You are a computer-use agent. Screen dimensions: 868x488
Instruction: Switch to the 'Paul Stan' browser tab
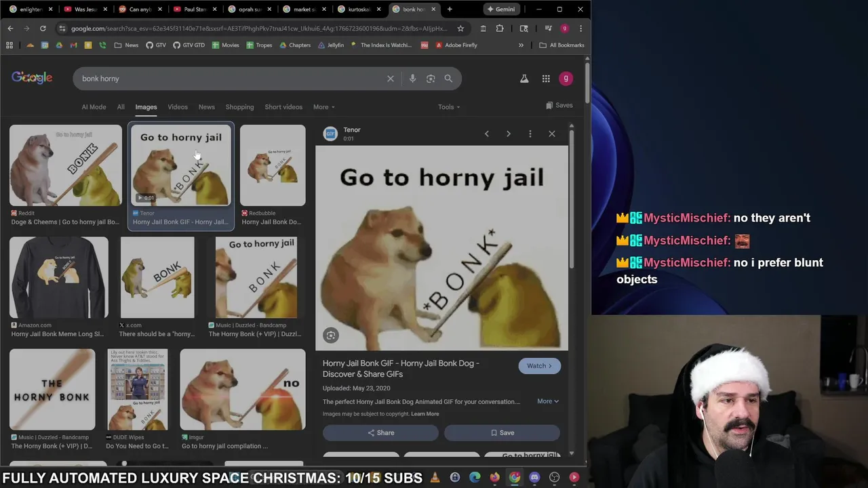tap(195, 9)
